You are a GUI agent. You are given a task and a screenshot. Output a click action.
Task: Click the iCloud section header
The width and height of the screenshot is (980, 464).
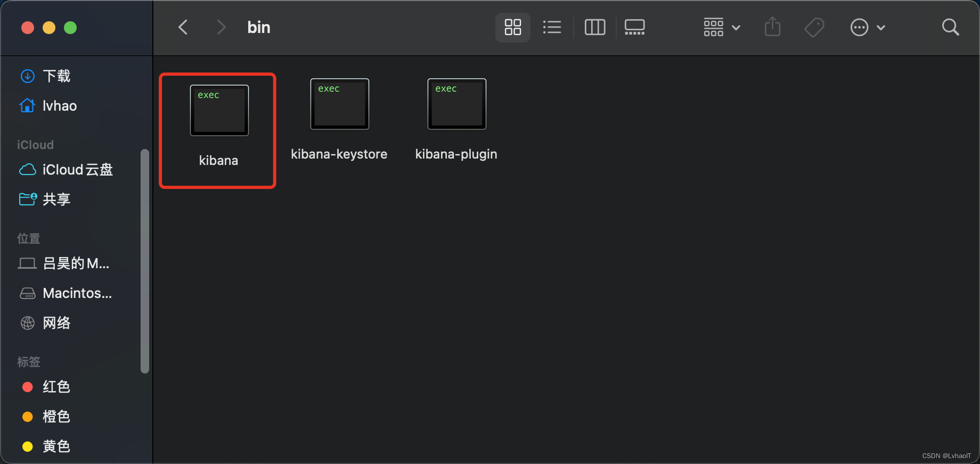tap(35, 145)
